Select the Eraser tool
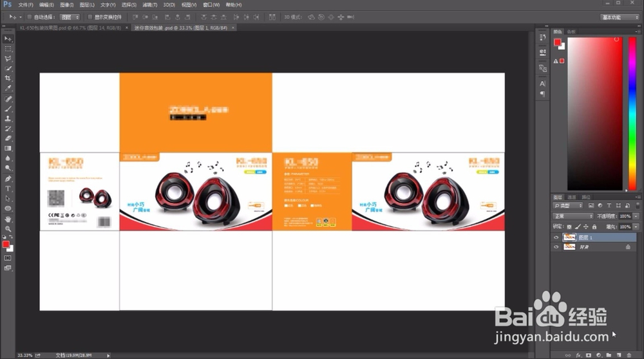This screenshot has width=644, height=359. [x=8, y=138]
